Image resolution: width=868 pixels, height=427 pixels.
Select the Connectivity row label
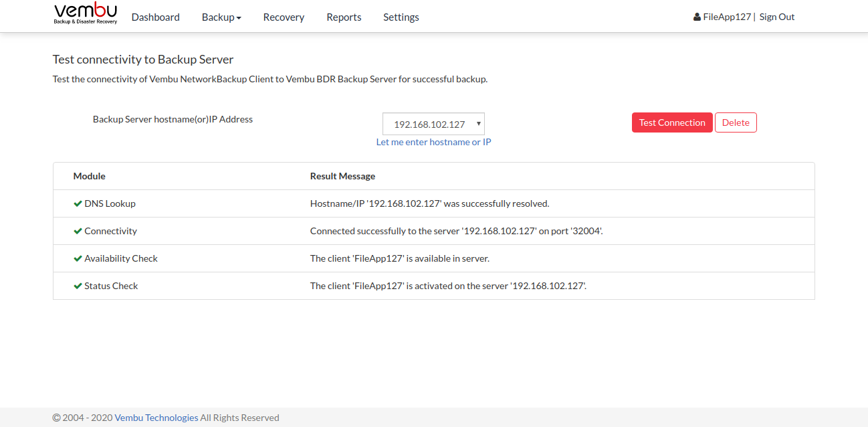(110, 231)
